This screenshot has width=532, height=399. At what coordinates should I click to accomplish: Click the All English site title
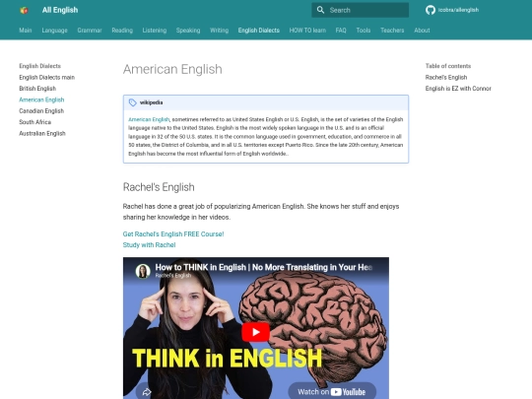[x=60, y=10]
